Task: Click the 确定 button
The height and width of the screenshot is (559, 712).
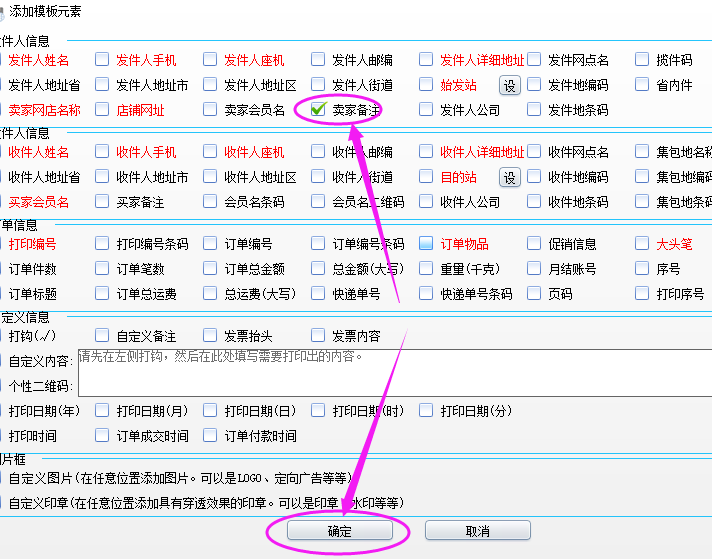Action: tap(339, 531)
